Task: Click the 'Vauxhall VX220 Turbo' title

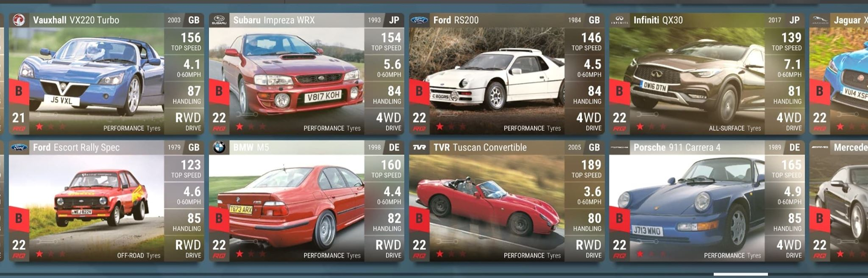Action: point(76,20)
